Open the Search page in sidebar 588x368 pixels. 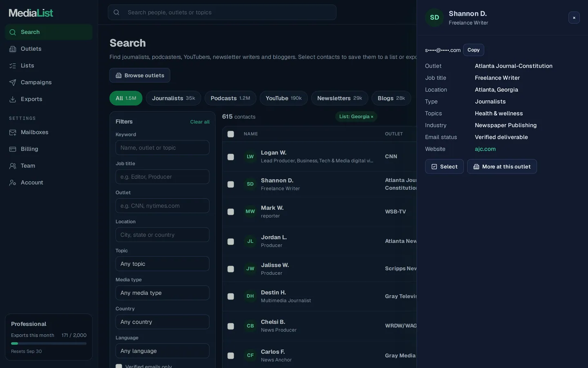click(49, 32)
